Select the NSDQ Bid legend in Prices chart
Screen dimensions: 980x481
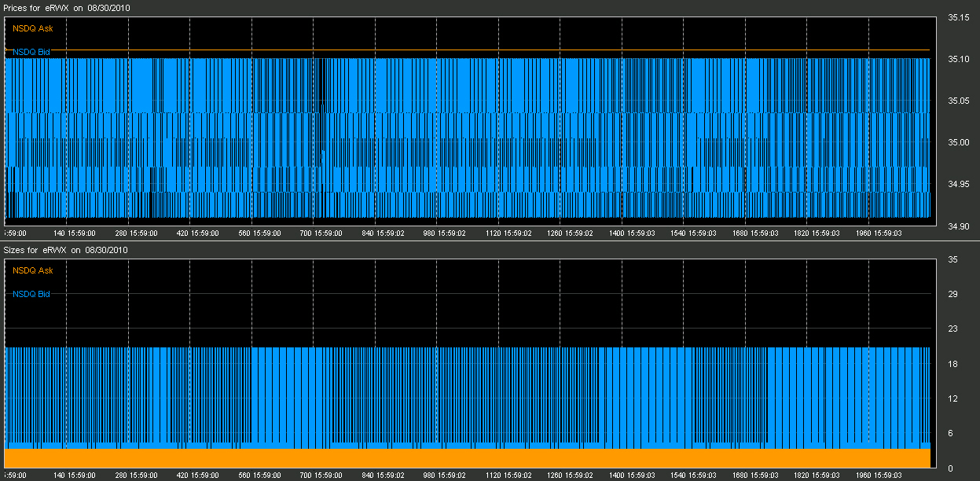(x=32, y=52)
